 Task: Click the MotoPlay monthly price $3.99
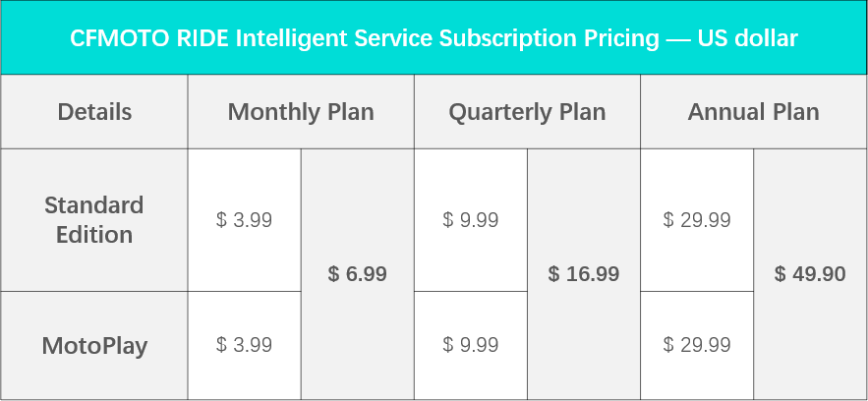click(244, 345)
